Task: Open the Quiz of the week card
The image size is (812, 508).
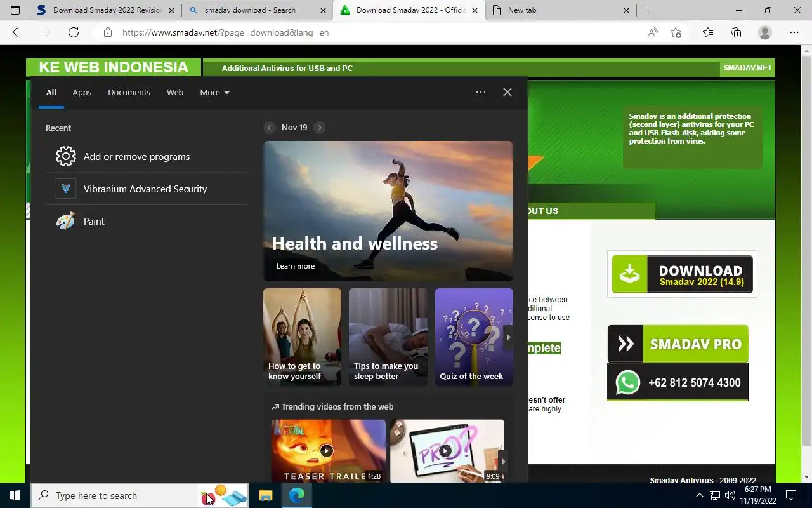Action: 474,337
